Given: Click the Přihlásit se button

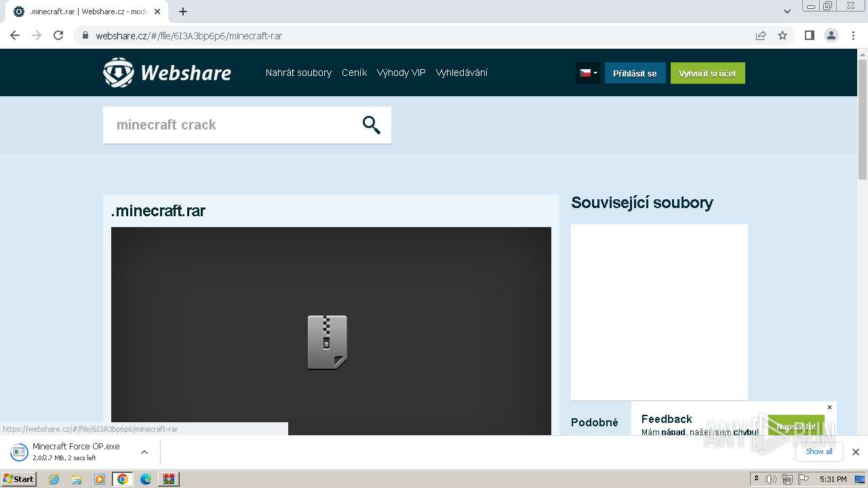Looking at the screenshot, I should coord(635,73).
